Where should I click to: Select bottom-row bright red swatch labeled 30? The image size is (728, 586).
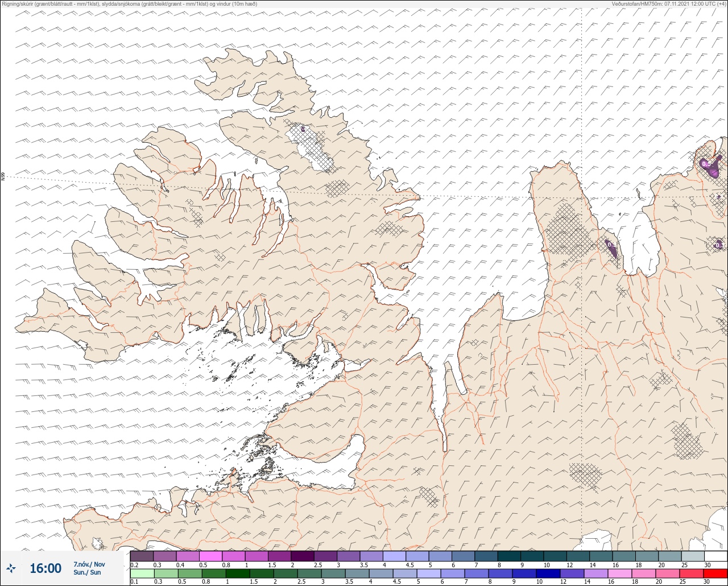tap(715, 573)
